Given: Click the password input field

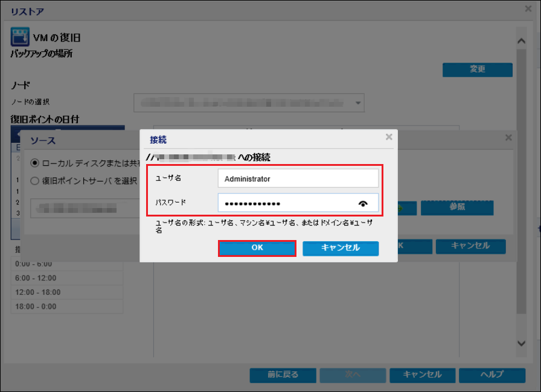Looking at the screenshot, I should click(x=298, y=203).
